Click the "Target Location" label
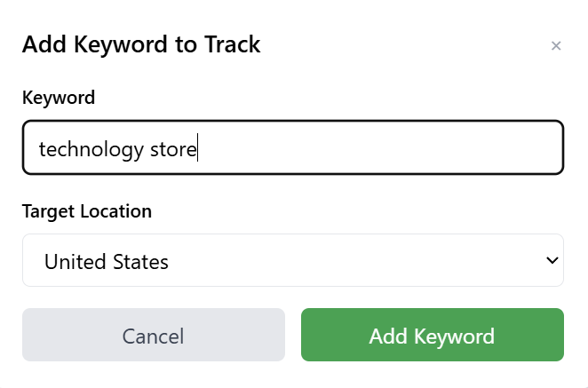This screenshot has width=588, height=388. click(87, 211)
